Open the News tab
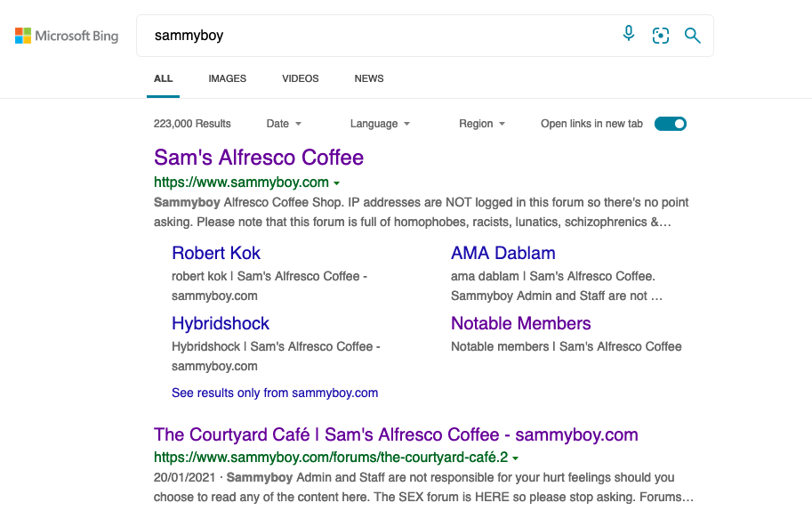This screenshot has width=812, height=519. [x=369, y=78]
